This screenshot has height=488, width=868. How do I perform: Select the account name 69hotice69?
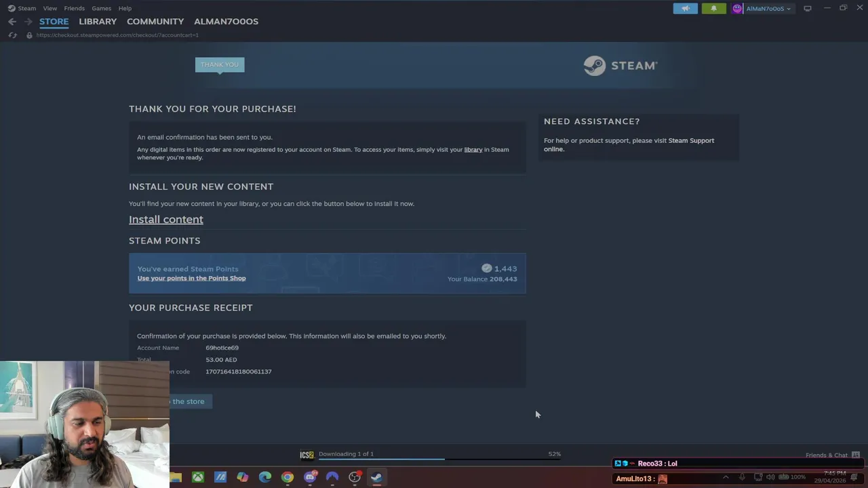click(x=222, y=348)
